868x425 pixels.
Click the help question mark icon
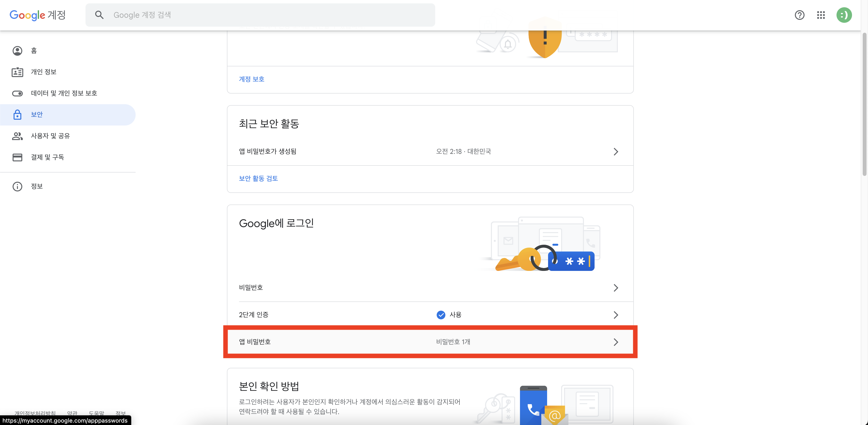point(800,15)
